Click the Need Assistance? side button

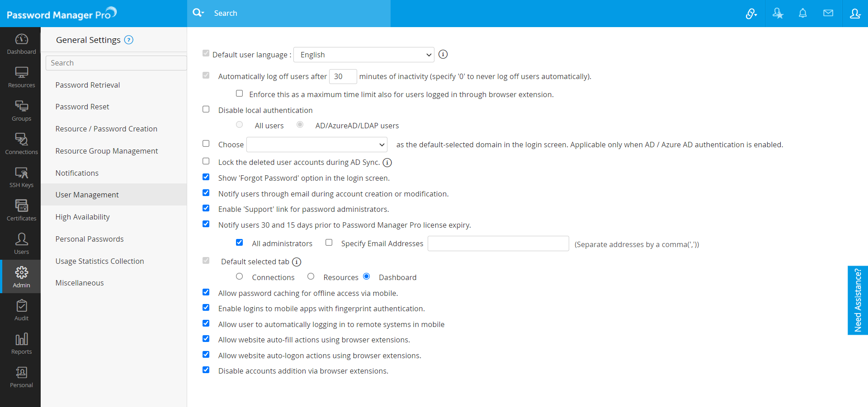[858, 300]
